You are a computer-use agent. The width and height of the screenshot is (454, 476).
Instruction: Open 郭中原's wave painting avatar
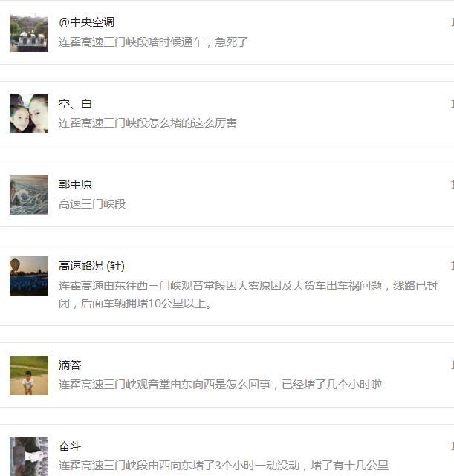[29, 195]
